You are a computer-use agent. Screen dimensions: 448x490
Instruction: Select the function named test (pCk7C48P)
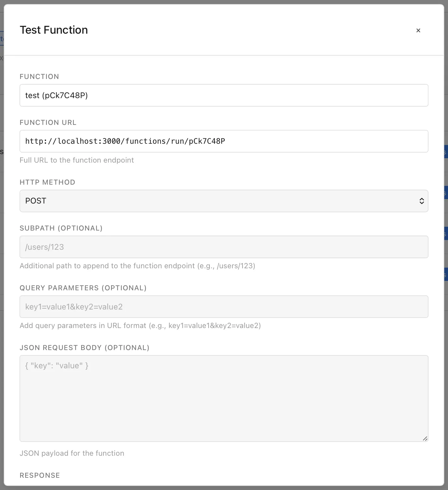click(x=224, y=95)
